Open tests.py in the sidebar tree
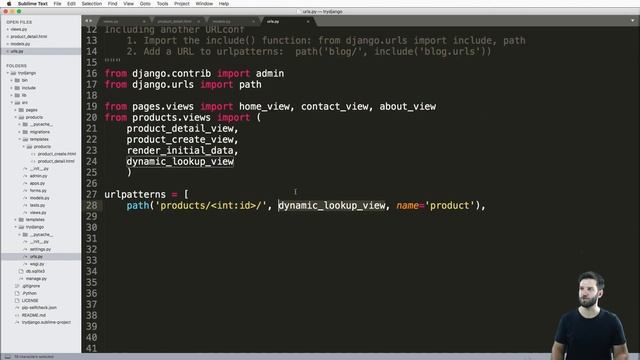640x360 pixels. coord(37,205)
